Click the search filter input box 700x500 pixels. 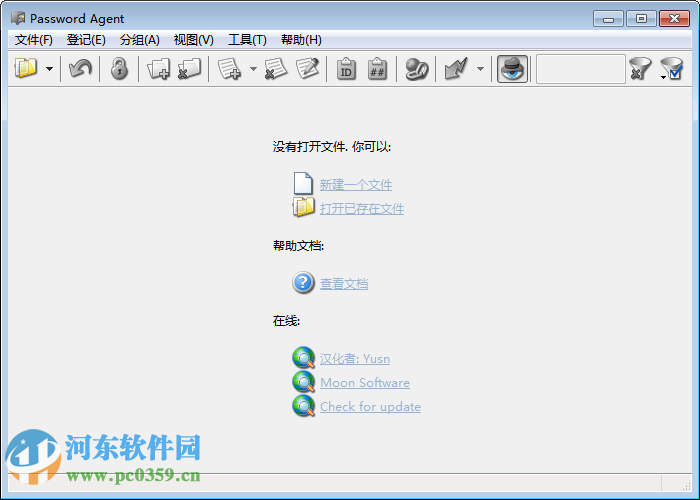[x=580, y=69]
